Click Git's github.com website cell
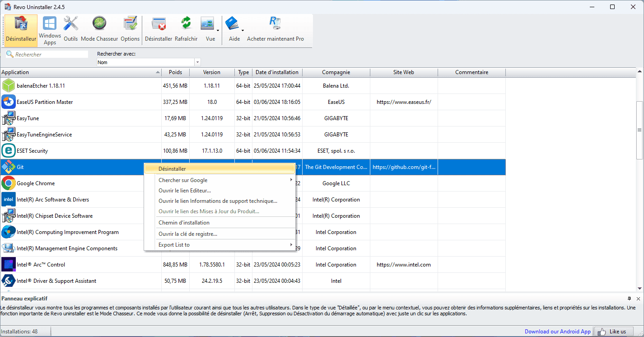This screenshot has height=337, width=644. tap(404, 167)
